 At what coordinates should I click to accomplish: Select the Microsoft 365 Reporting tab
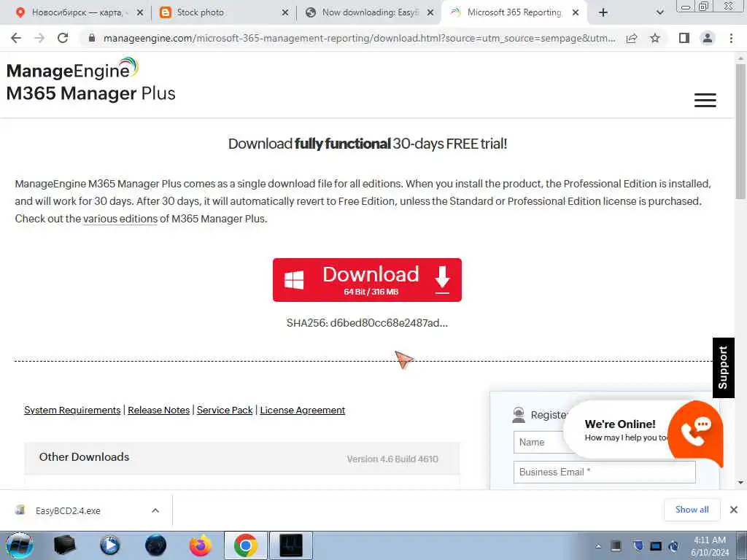point(514,13)
